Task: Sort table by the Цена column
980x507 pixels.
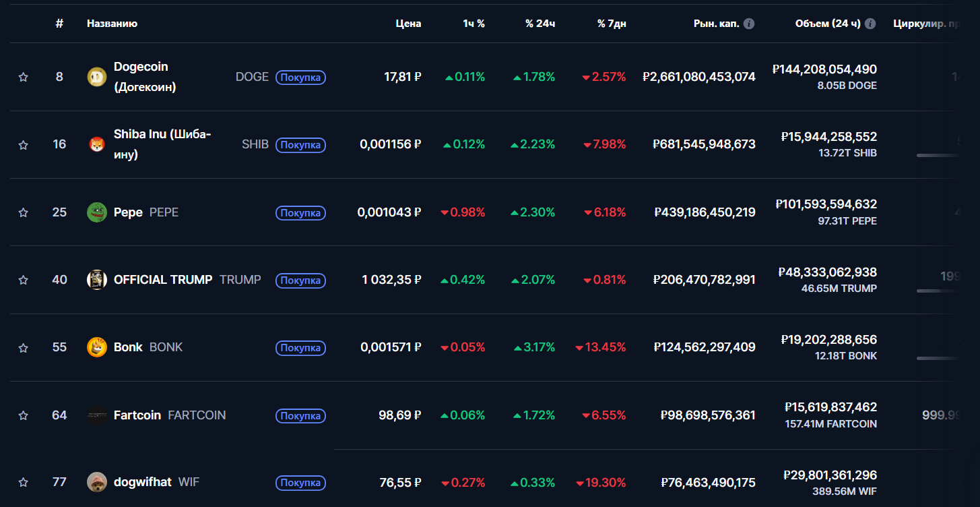Action: click(408, 24)
